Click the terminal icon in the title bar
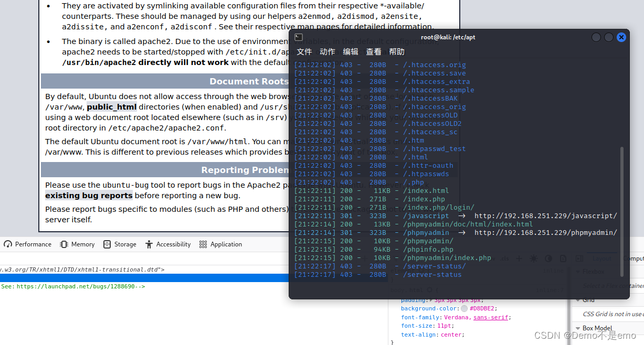644x345 pixels. coord(298,37)
